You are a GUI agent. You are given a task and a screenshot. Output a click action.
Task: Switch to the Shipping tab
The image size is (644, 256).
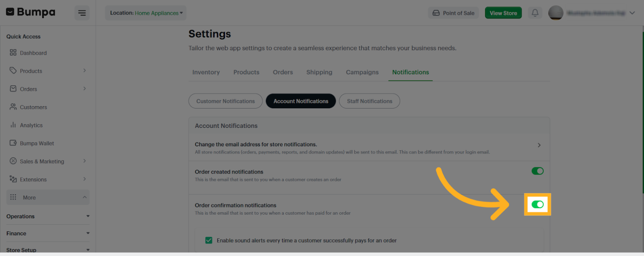pyautogui.click(x=319, y=72)
